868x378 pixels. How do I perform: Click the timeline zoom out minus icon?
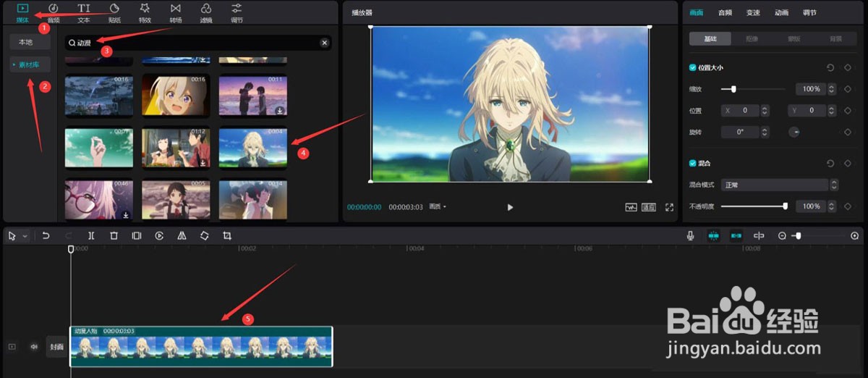click(x=782, y=236)
